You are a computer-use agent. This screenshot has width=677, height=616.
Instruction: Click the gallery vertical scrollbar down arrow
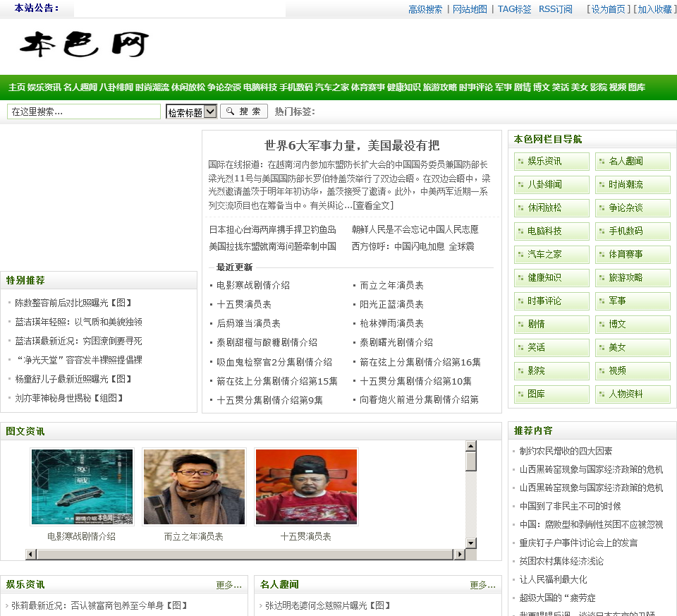[x=471, y=543]
